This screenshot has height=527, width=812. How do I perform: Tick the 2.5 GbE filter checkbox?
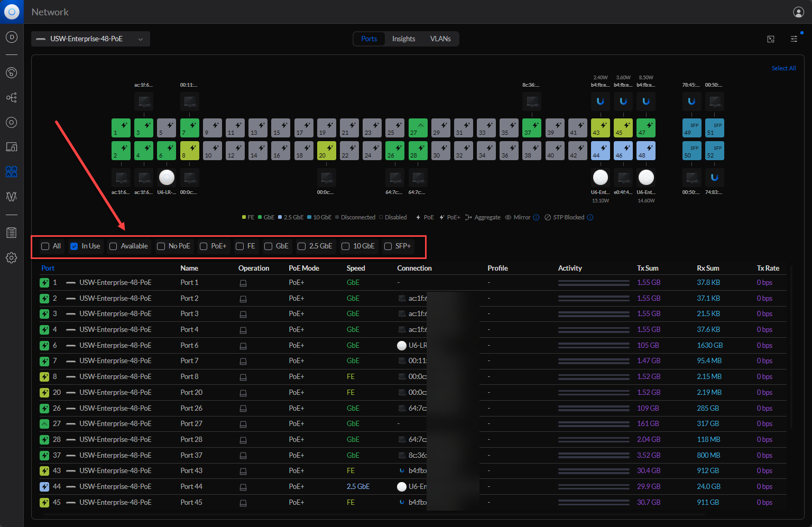coord(302,246)
